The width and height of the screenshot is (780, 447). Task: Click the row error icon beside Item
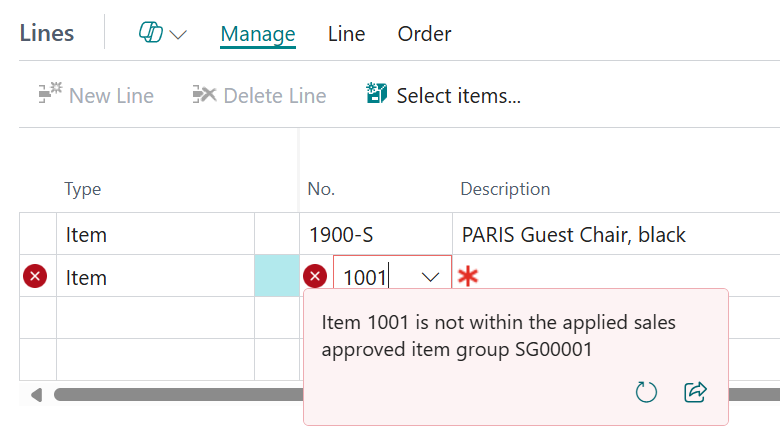[35, 276]
